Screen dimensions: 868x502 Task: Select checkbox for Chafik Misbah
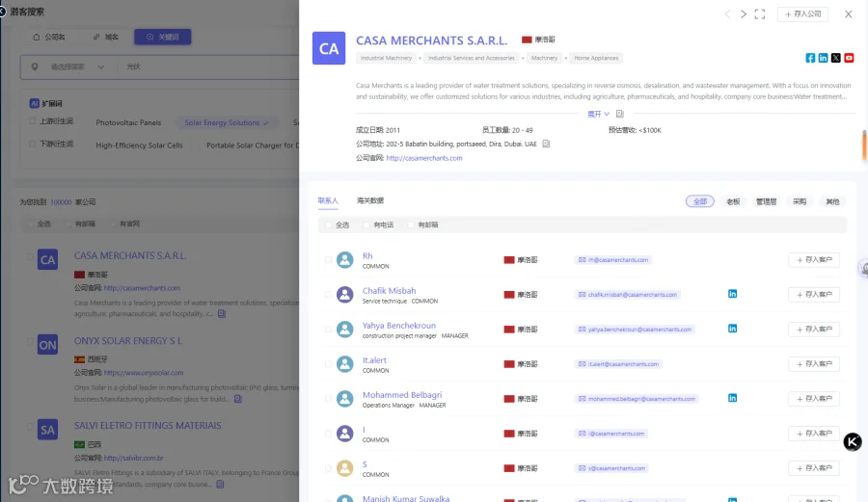click(328, 295)
